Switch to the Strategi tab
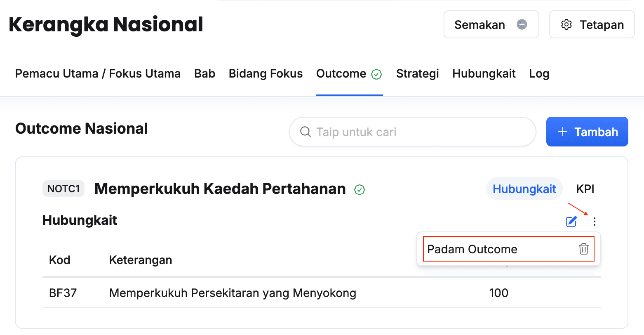Image resolution: width=644 pixels, height=335 pixels. pyautogui.click(x=417, y=74)
